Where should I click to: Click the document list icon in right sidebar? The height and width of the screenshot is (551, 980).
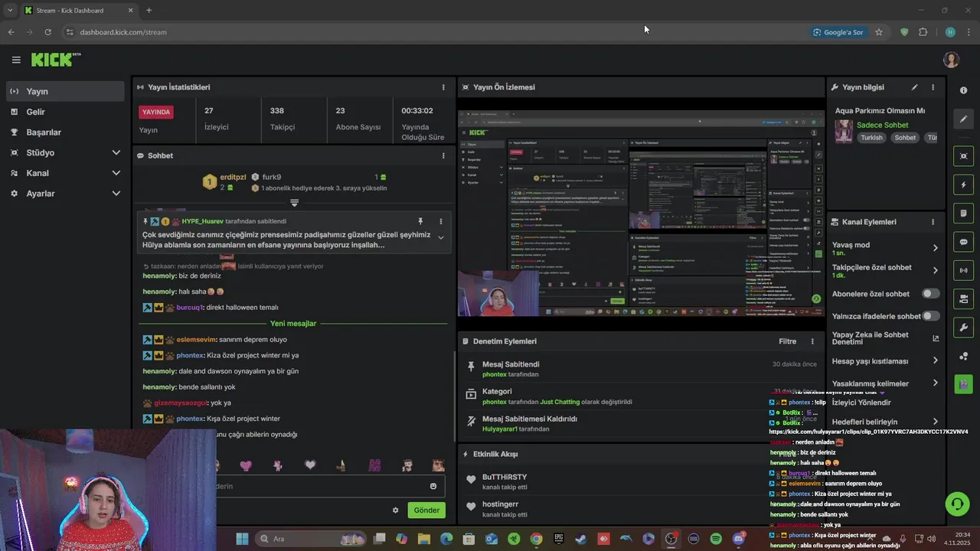pos(963,213)
